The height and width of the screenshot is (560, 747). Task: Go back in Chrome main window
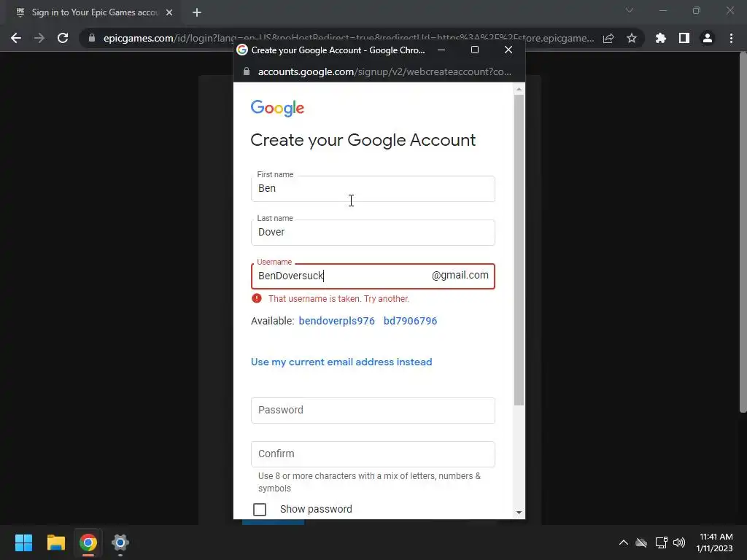click(16, 38)
